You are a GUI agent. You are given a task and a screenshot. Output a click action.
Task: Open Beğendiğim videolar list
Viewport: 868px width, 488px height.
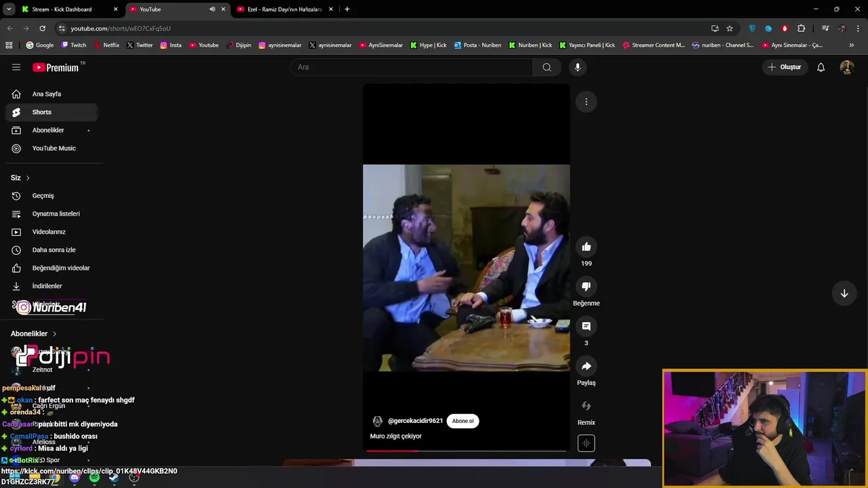[x=52, y=268]
